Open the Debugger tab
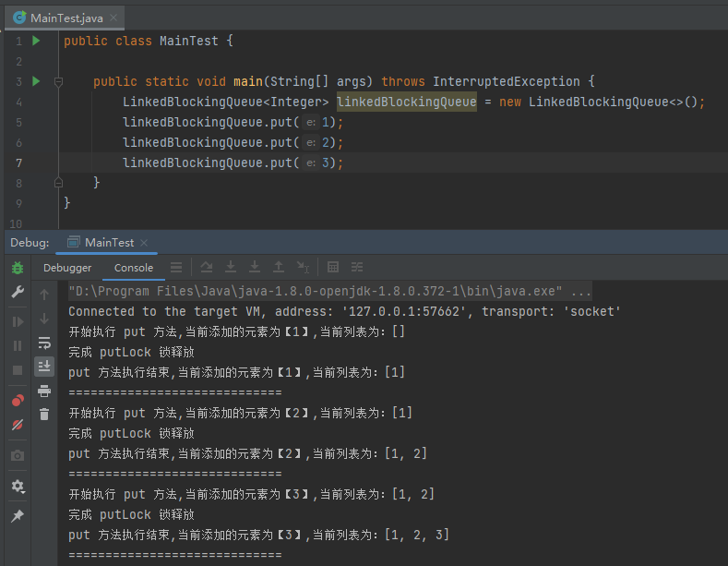728x566 pixels. (67, 268)
